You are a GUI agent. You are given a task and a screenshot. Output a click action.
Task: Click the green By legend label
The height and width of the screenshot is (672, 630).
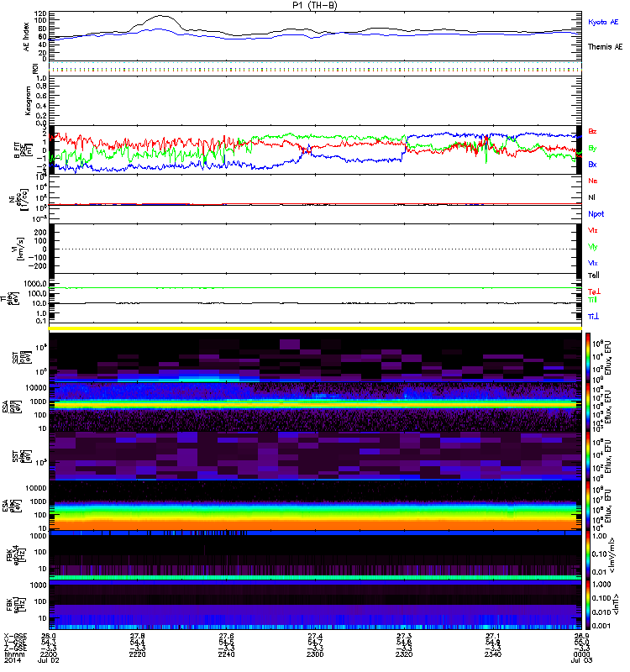(x=593, y=148)
